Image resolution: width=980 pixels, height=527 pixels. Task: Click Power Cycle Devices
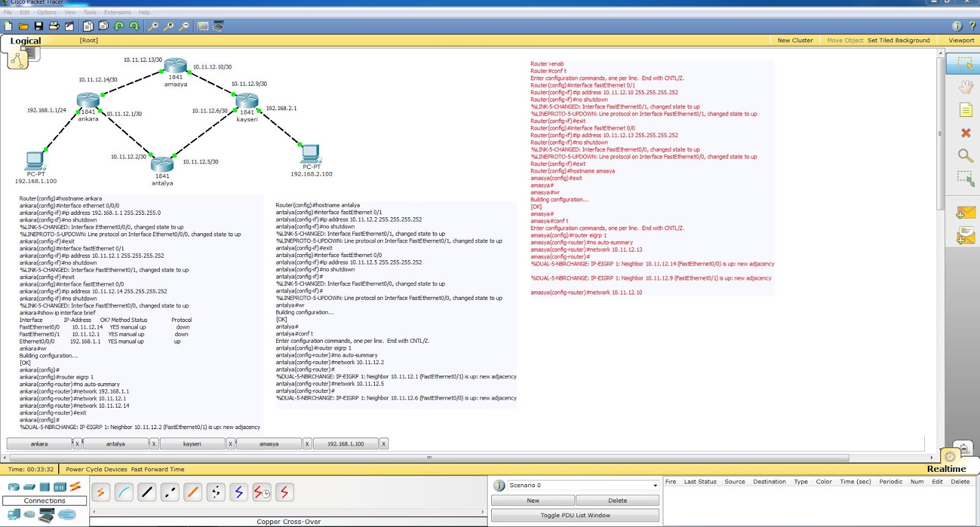[x=97, y=469]
